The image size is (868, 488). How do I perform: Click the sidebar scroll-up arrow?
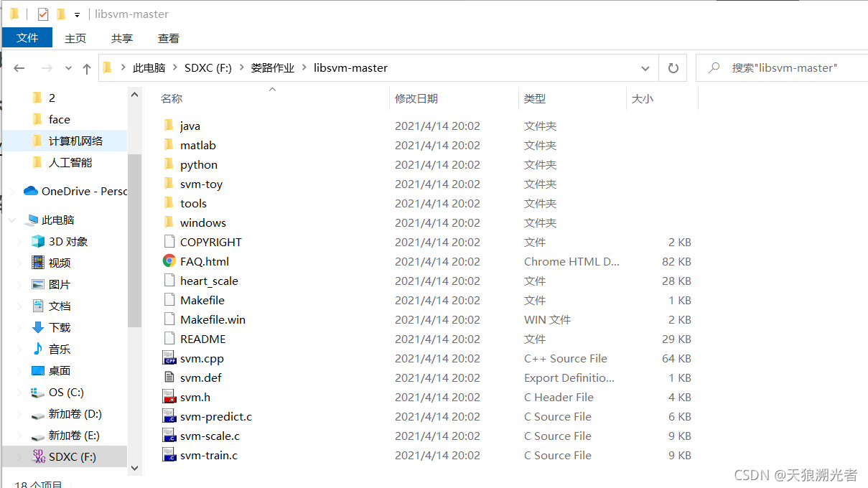point(134,94)
